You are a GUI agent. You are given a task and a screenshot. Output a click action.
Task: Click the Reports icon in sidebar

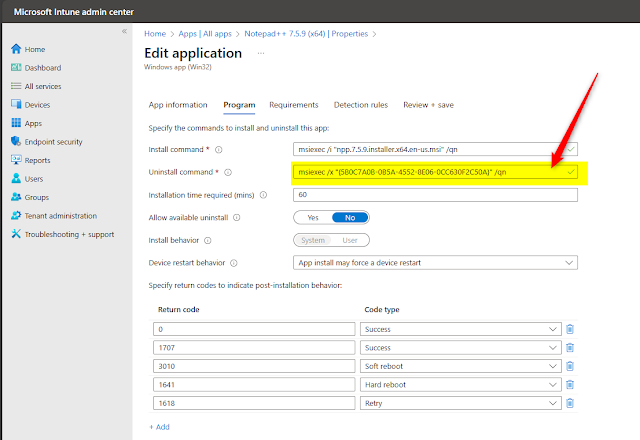(x=16, y=160)
